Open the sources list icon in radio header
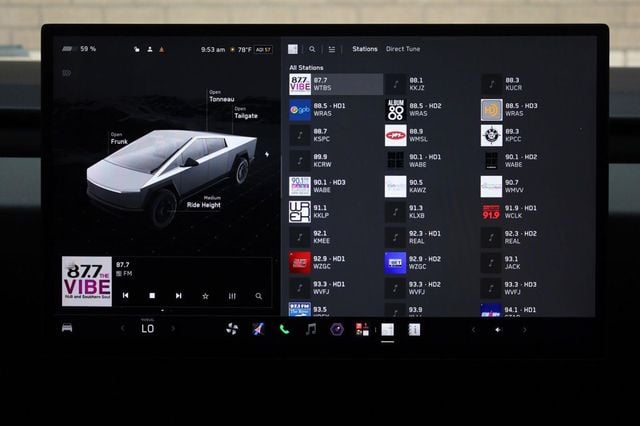640x426 pixels. [x=332, y=49]
